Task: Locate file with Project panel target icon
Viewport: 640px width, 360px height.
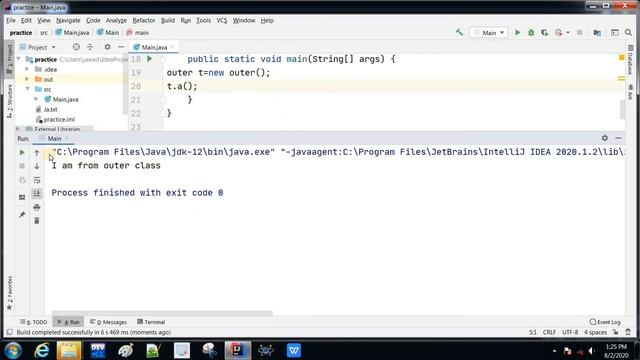Action: click(x=76, y=47)
